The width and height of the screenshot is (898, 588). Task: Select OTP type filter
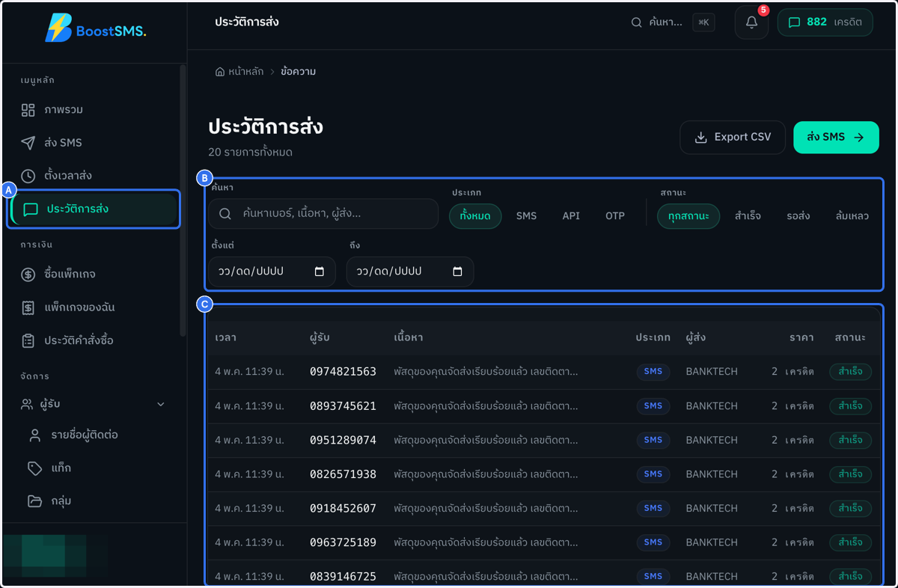[x=615, y=216]
